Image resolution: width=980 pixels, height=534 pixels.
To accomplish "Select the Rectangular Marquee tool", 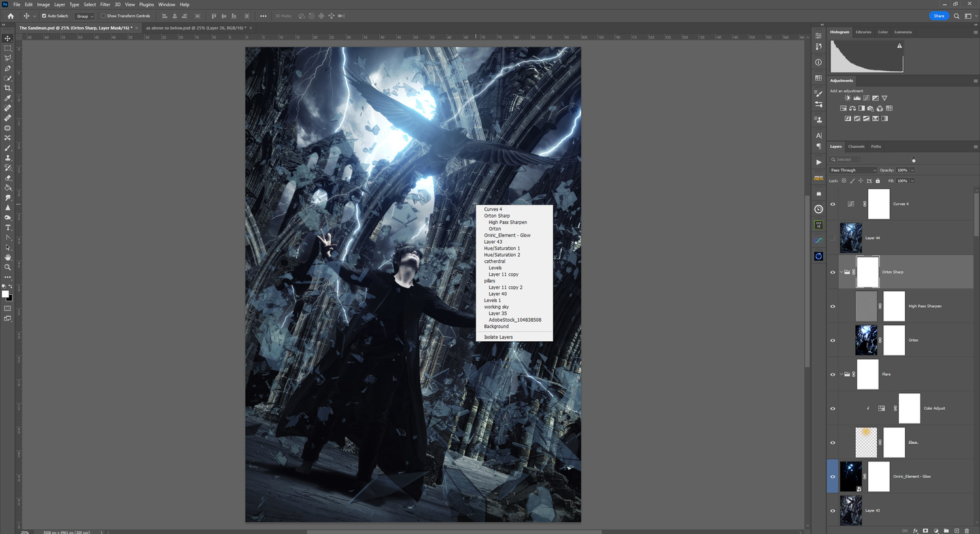I will tap(8, 48).
